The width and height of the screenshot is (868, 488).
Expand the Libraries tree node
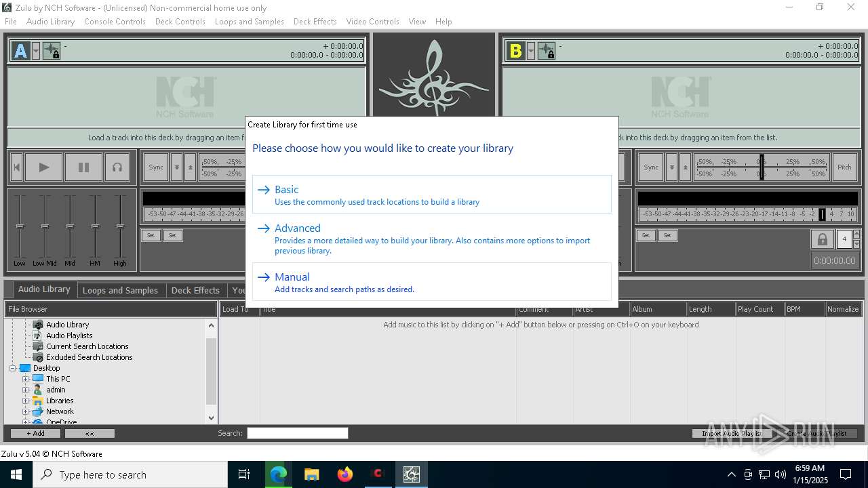[25, 401]
